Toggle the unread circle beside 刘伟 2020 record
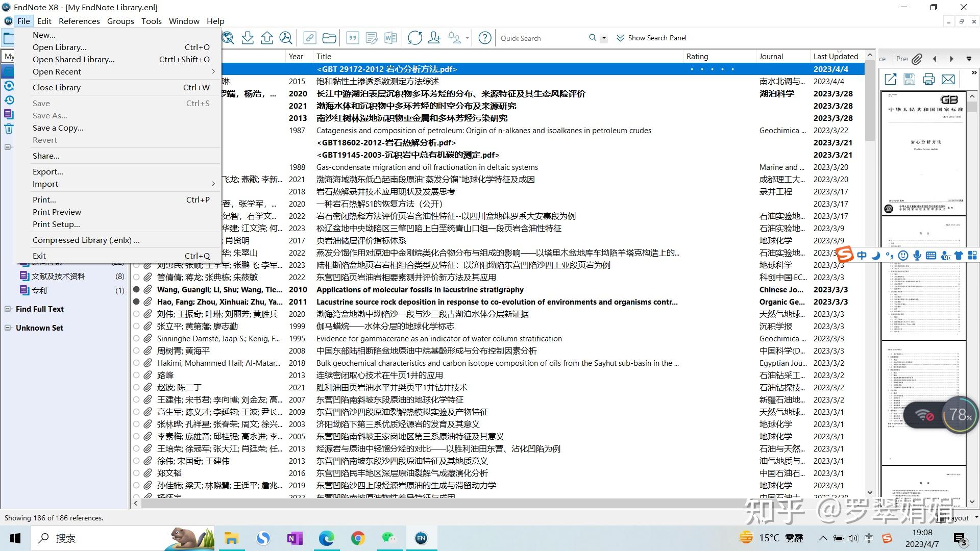The height and width of the screenshot is (551, 980). click(x=136, y=314)
